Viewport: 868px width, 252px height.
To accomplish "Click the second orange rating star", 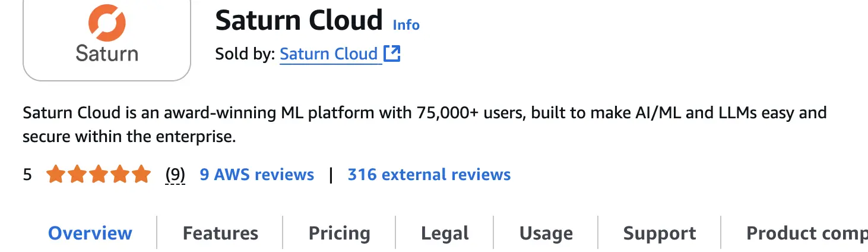I will coord(77,175).
